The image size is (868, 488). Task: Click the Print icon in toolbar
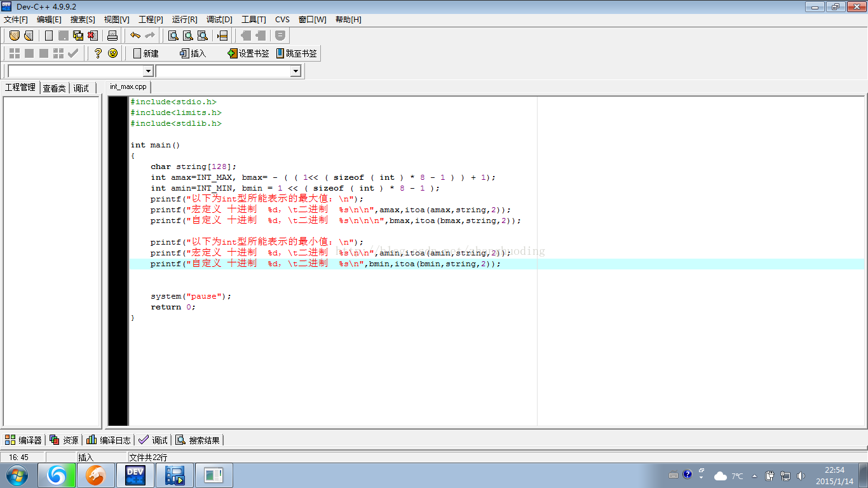[112, 36]
